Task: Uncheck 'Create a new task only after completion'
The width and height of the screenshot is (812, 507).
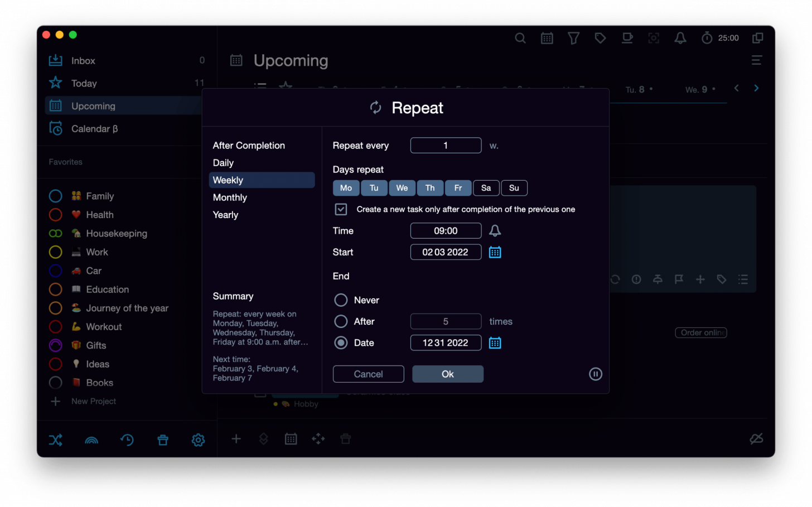Action: coord(341,209)
